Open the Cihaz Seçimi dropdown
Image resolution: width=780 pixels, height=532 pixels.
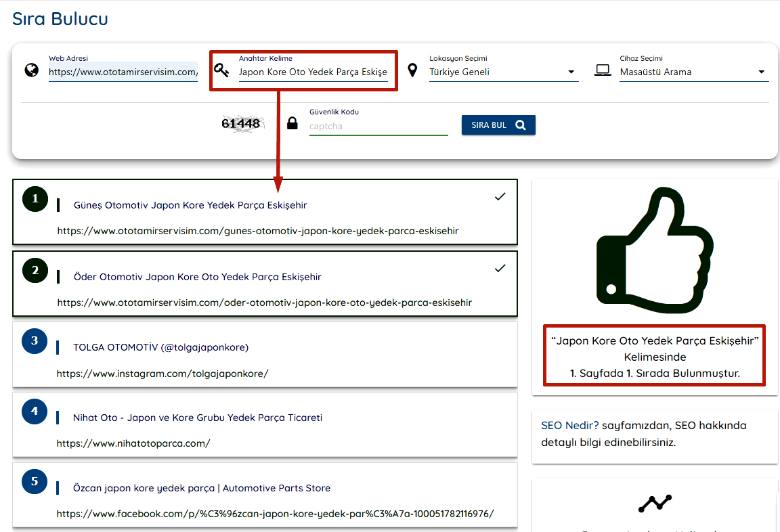[x=693, y=72]
